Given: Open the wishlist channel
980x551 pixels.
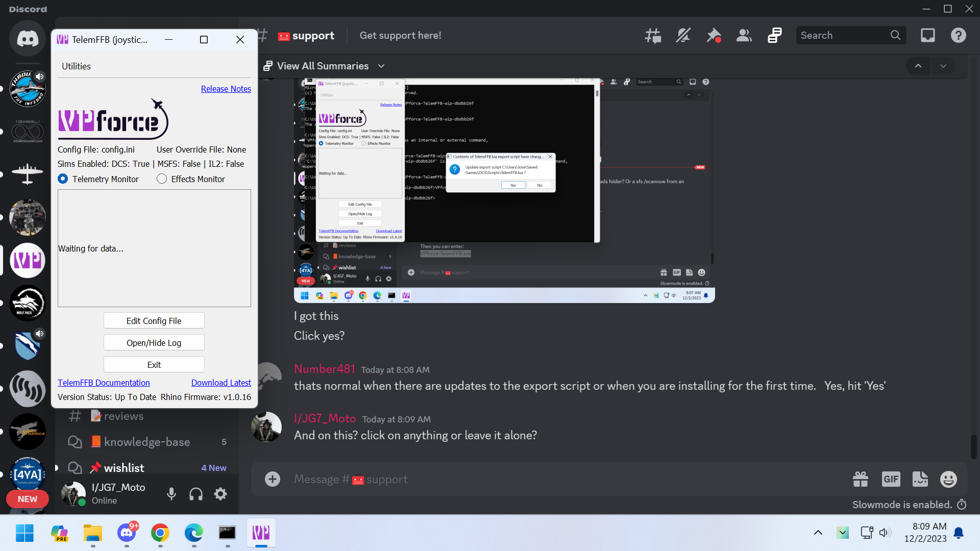Looking at the screenshot, I should point(124,468).
